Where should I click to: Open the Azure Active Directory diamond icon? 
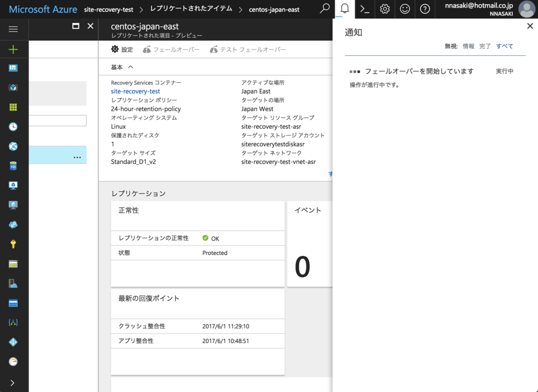(13, 342)
